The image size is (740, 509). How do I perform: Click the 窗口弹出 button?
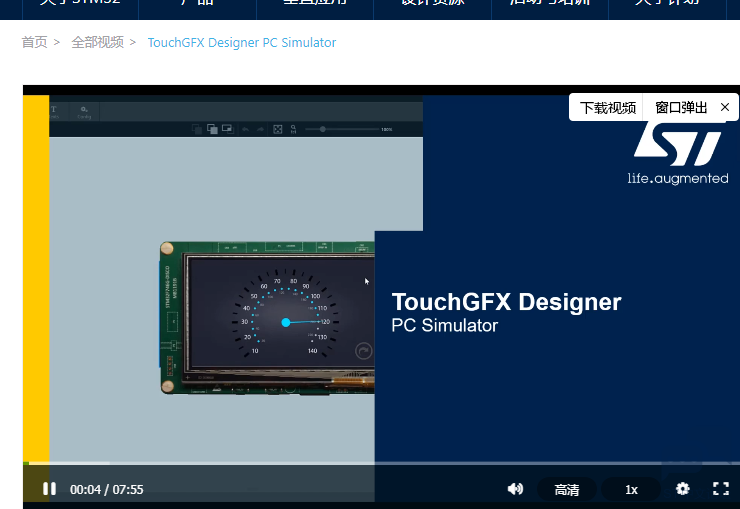[681, 108]
